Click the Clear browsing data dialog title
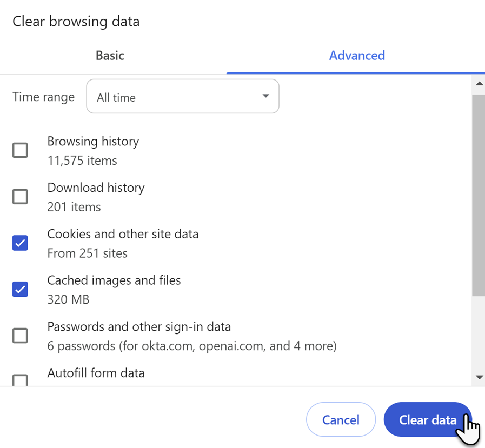 click(76, 21)
